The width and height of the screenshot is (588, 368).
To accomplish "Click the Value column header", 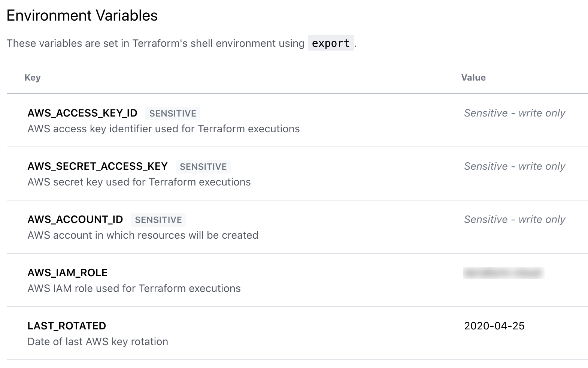I will (473, 78).
